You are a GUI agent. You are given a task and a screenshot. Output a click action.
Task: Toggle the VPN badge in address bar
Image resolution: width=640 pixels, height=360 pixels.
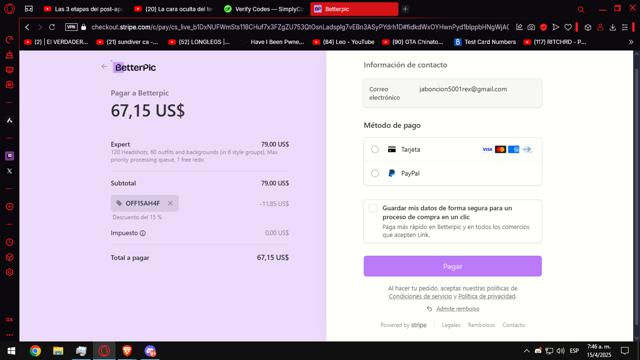coord(71,27)
